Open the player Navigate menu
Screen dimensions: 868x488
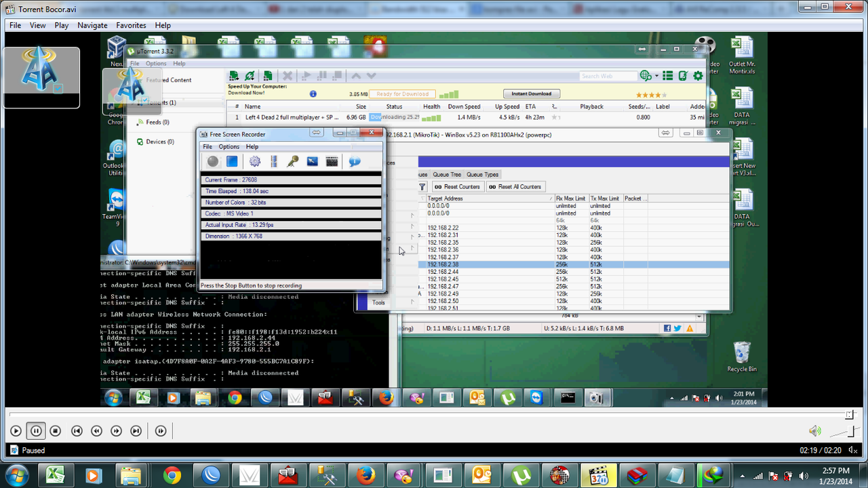click(x=92, y=25)
